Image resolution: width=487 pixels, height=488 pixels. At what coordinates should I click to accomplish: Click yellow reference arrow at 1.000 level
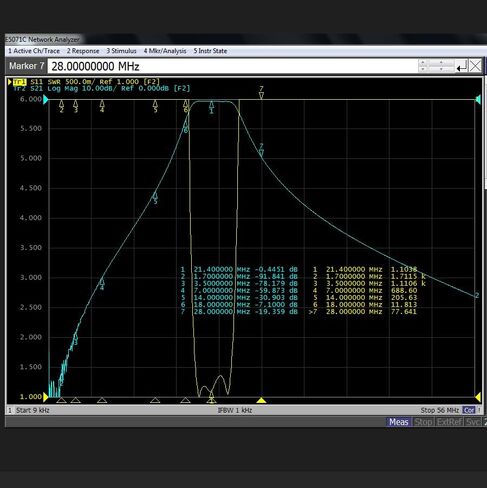click(x=46, y=397)
